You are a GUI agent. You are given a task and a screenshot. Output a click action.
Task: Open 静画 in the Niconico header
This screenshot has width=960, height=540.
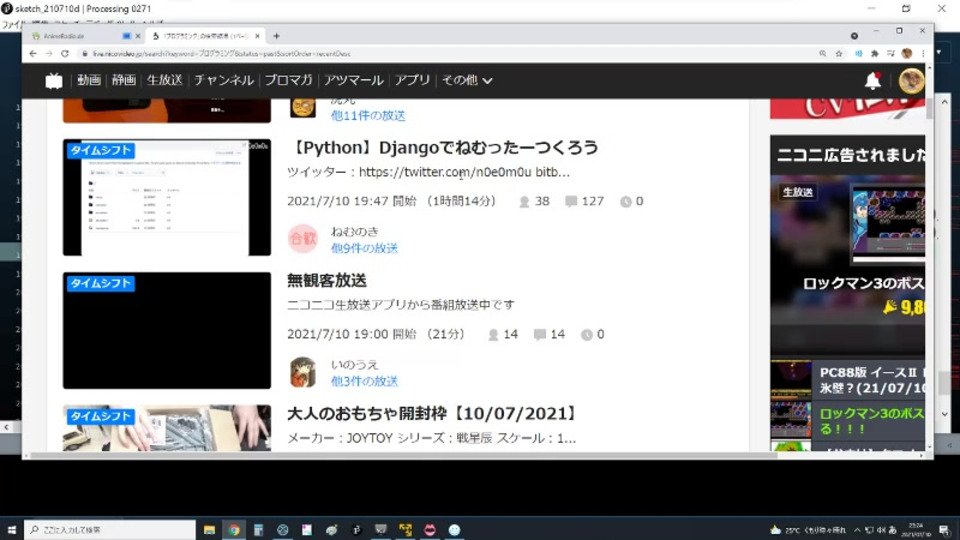pyautogui.click(x=124, y=80)
